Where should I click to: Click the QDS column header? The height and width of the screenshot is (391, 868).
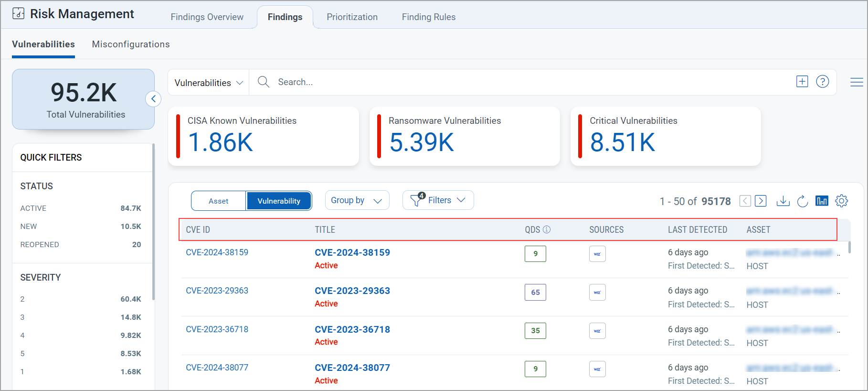532,229
